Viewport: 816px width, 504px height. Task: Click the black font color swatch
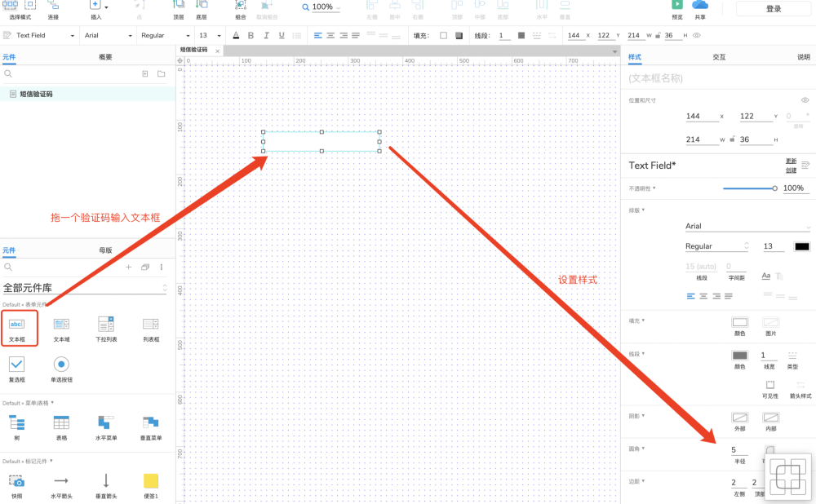[802, 246]
